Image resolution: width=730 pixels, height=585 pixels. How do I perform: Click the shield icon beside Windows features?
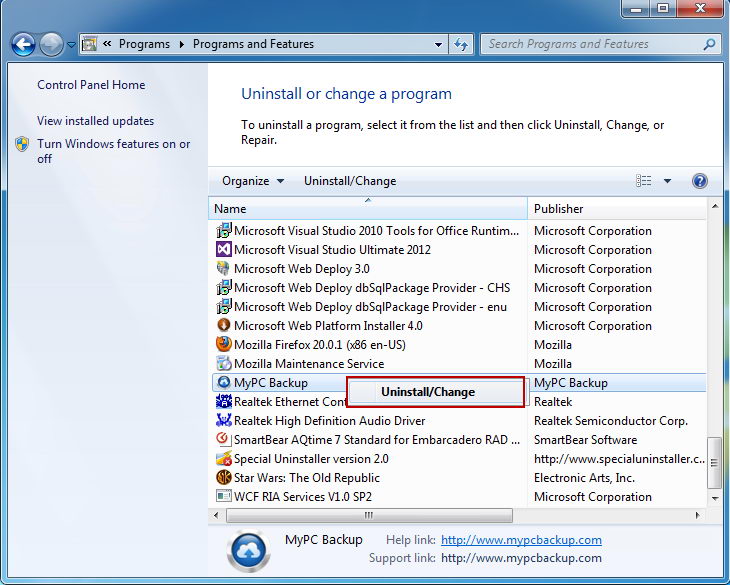tap(22, 144)
